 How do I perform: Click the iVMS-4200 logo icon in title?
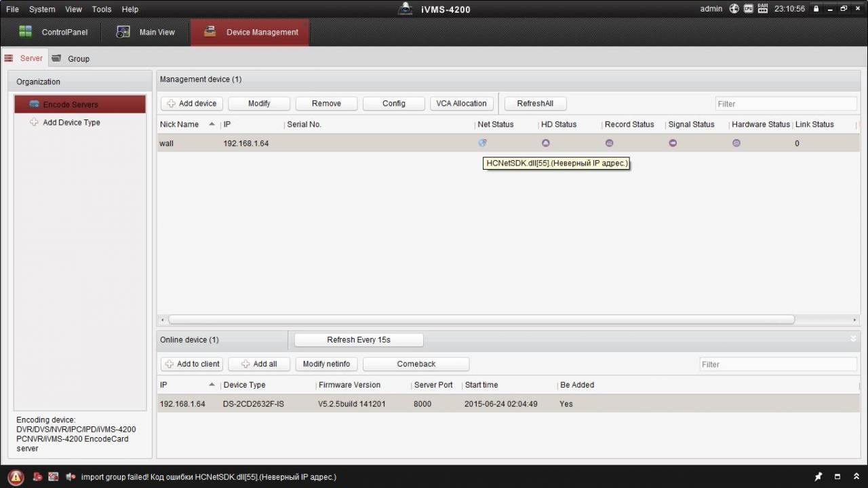tap(406, 9)
